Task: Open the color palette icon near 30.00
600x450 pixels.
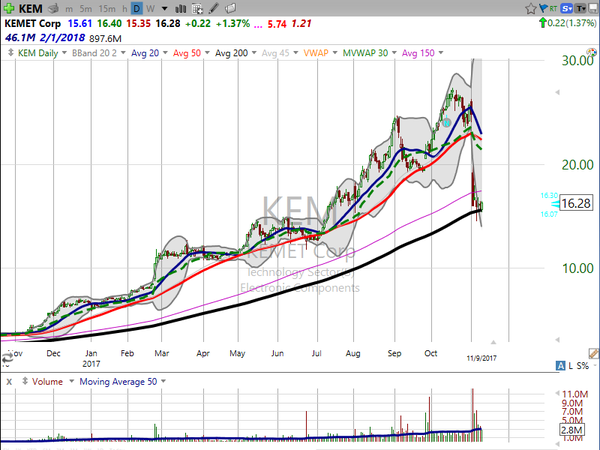Action: click(x=592, y=52)
